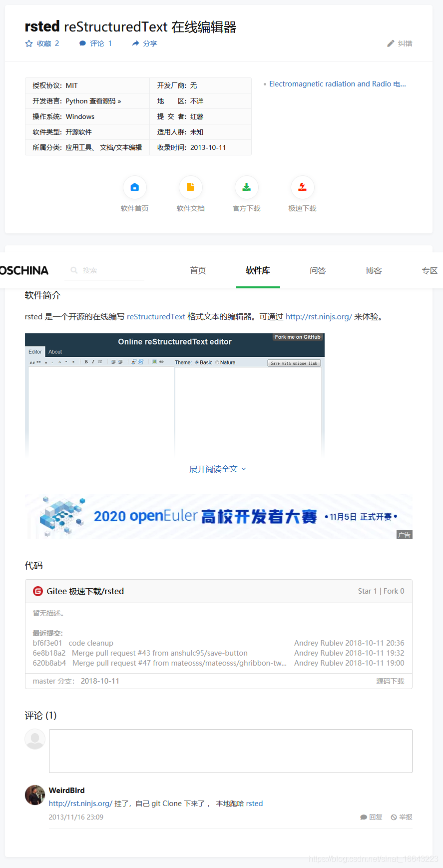Viewport: 443px width, 868px height.
Task: Click in the comment text box
Action: pyautogui.click(x=231, y=751)
